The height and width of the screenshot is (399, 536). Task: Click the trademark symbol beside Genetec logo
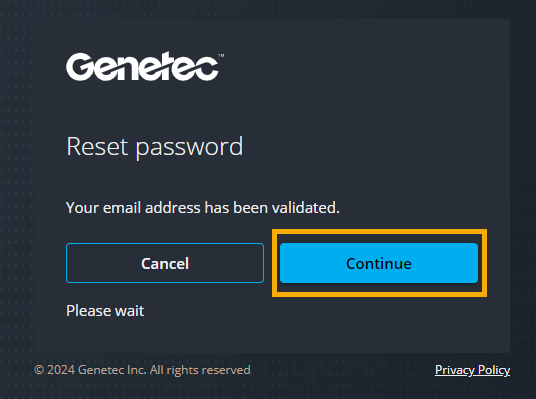(221, 55)
